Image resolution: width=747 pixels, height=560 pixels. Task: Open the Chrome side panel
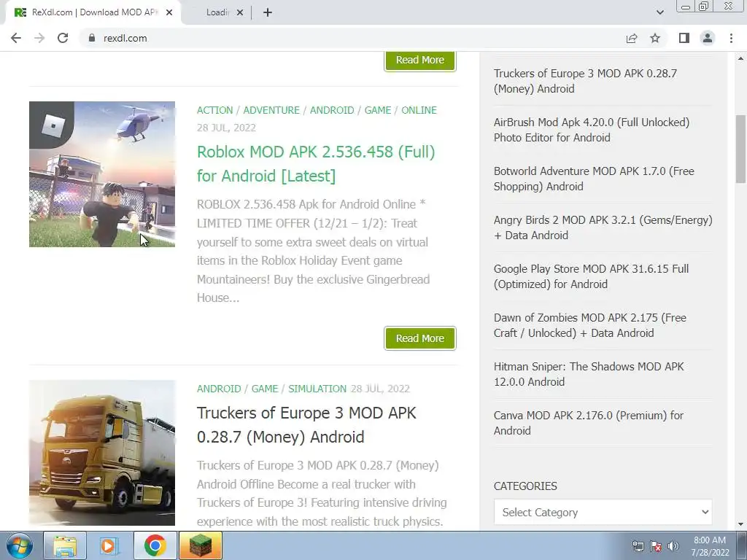coord(684,38)
